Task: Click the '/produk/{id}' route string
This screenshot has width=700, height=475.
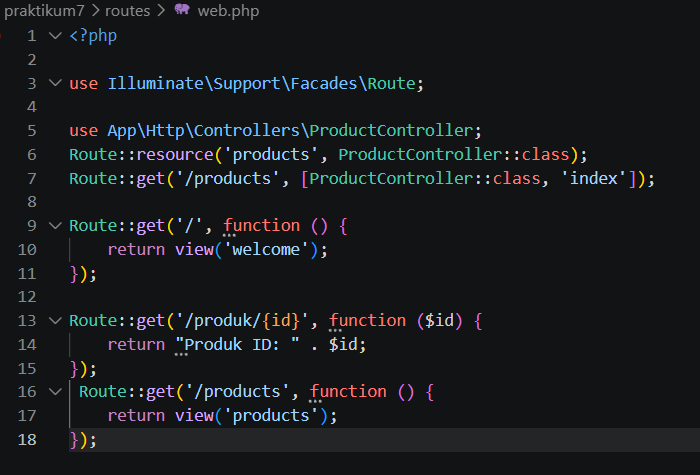Action: click(242, 320)
